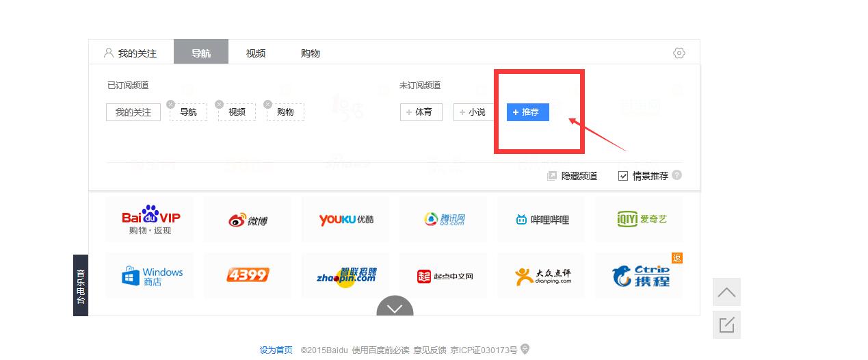Select the 购物 subscribed channel chip

tap(285, 112)
